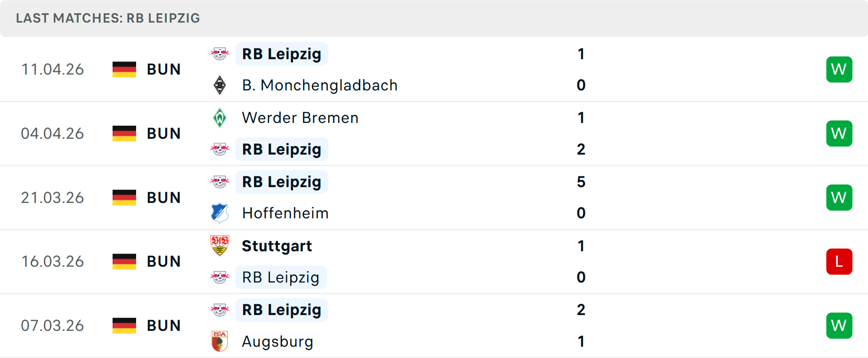Open the Hoffenheim club badge
Image resolution: width=868 pixels, height=358 pixels.
pyautogui.click(x=220, y=213)
